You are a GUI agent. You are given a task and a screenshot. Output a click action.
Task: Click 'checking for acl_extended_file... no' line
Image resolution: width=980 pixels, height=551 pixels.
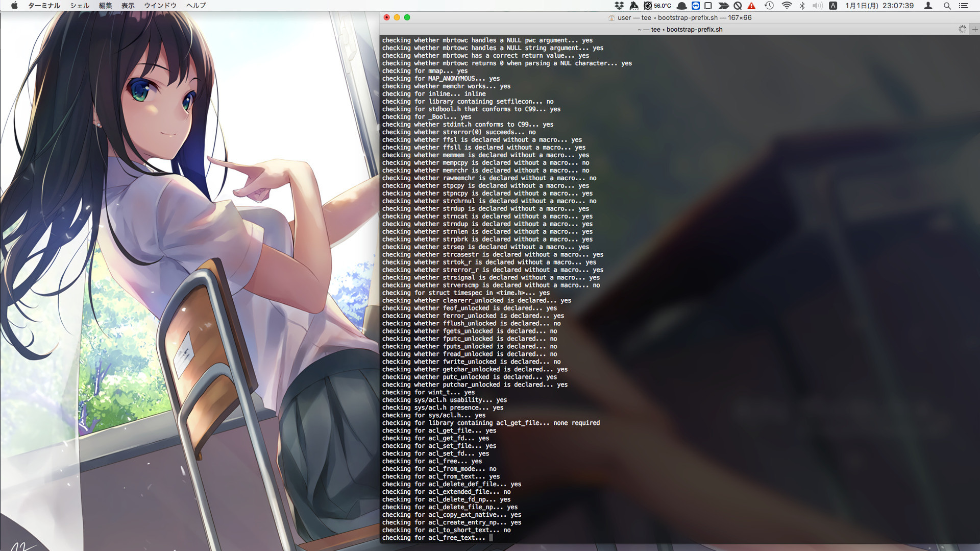[x=446, y=492]
